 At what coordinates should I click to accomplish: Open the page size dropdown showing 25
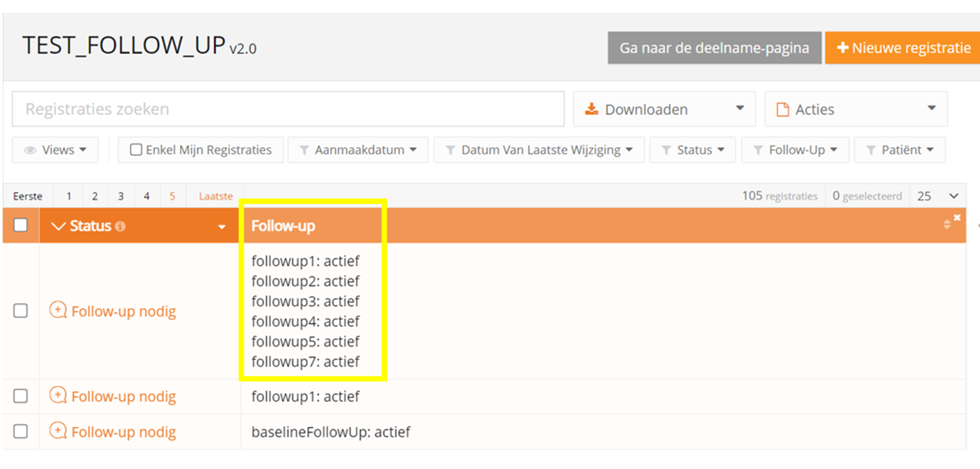point(938,196)
